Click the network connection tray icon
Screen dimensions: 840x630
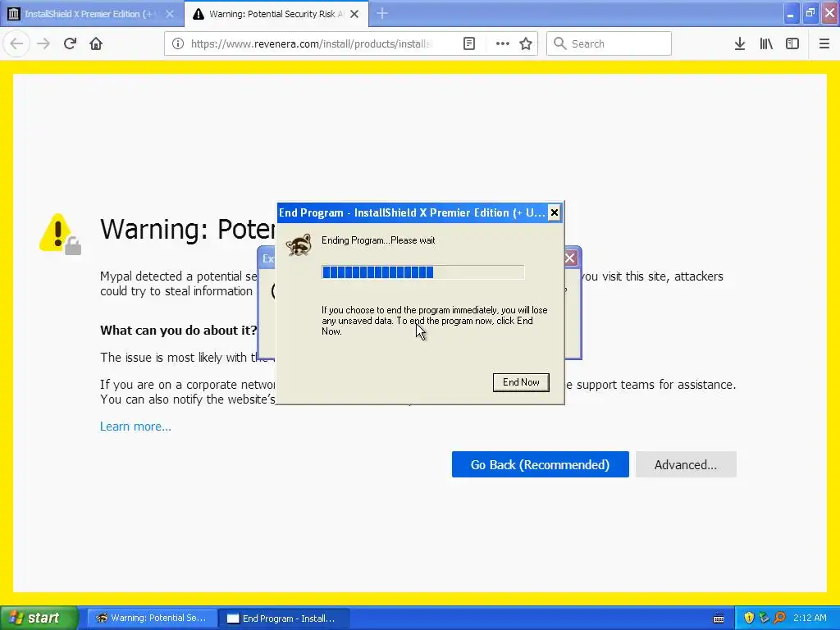pos(764,619)
